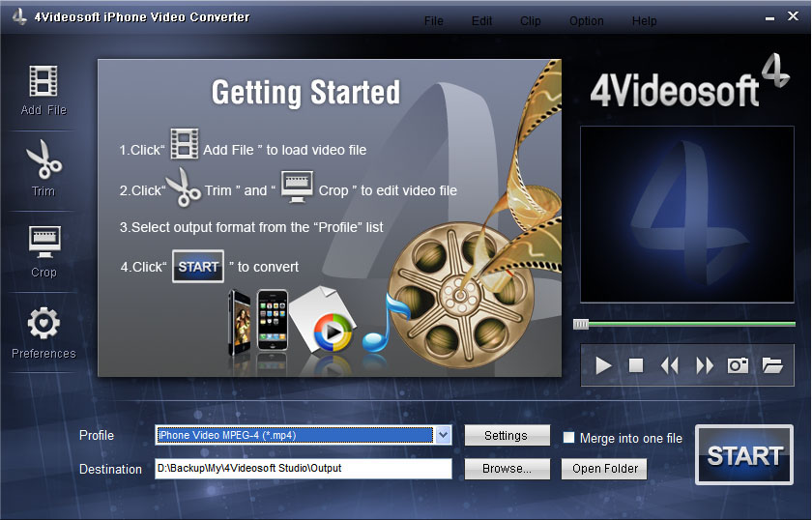Screen dimensions: 812x520
Task: Click the Browse... button
Action: pyautogui.click(x=507, y=469)
